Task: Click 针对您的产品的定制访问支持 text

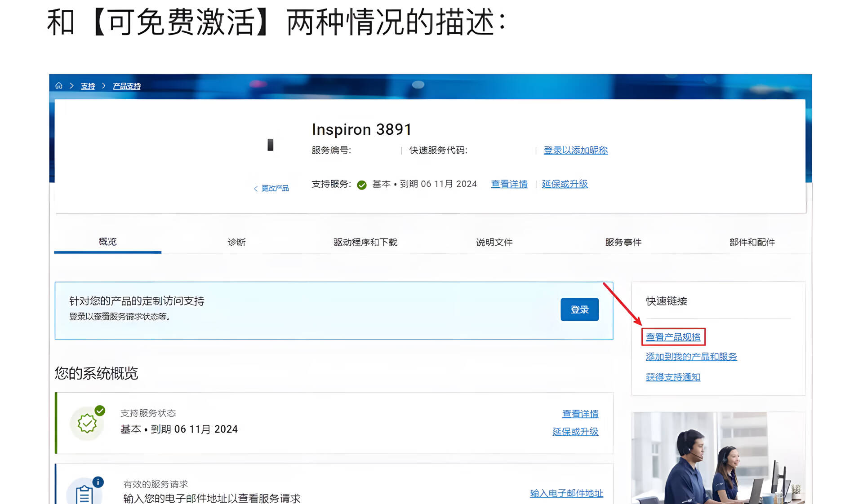Action: (137, 301)
